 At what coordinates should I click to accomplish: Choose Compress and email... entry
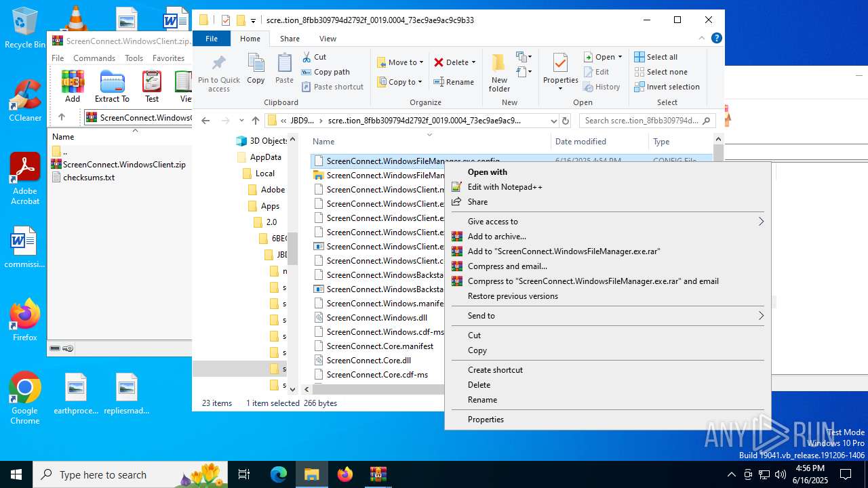pos(507,266)
